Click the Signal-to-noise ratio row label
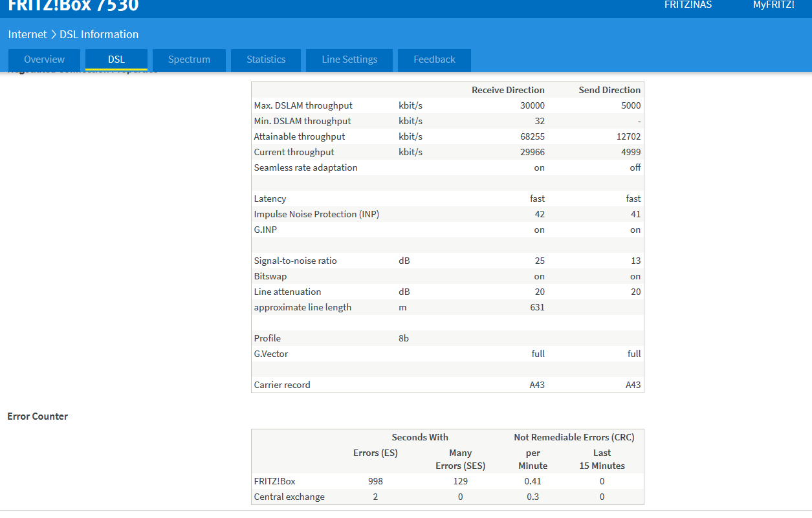The width and height of the screenshot is (812, 518). (295, 261)
